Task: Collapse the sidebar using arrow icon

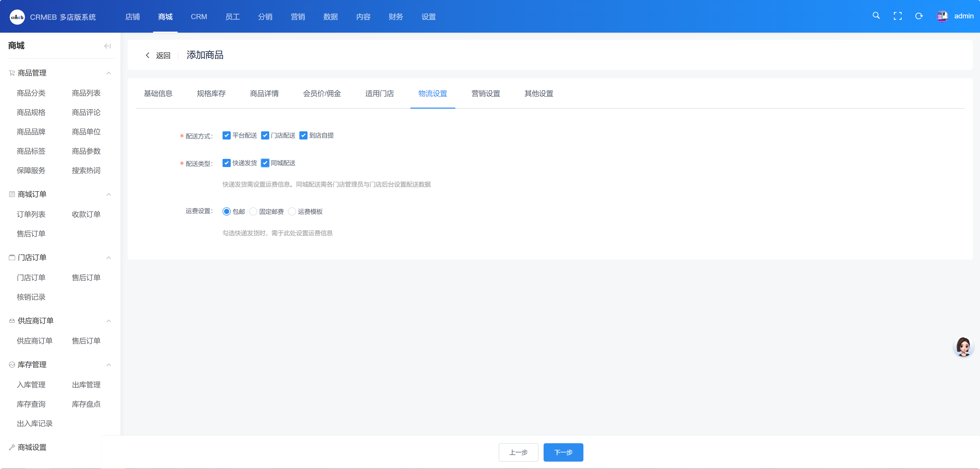Action: click(108, 46)
